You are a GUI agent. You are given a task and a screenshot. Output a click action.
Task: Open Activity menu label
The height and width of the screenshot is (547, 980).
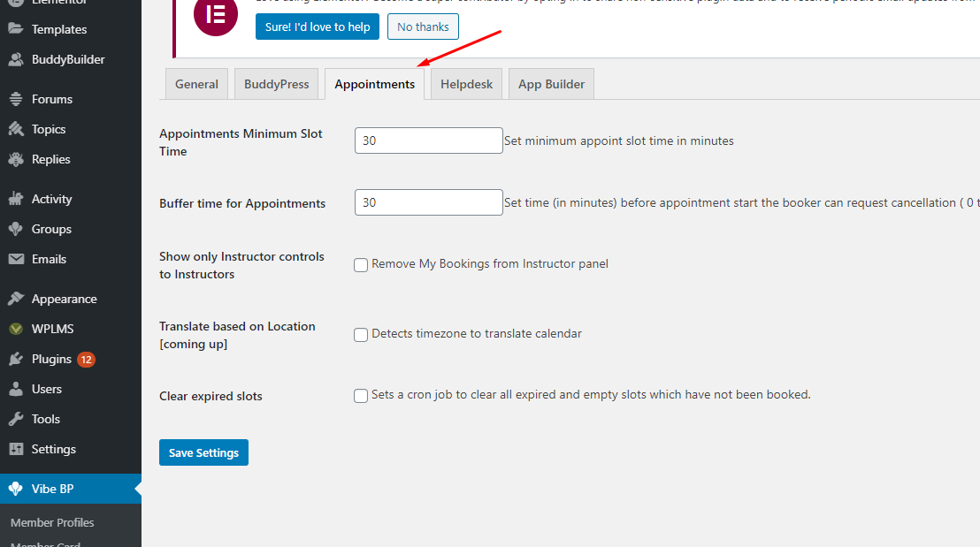(52, 199)
